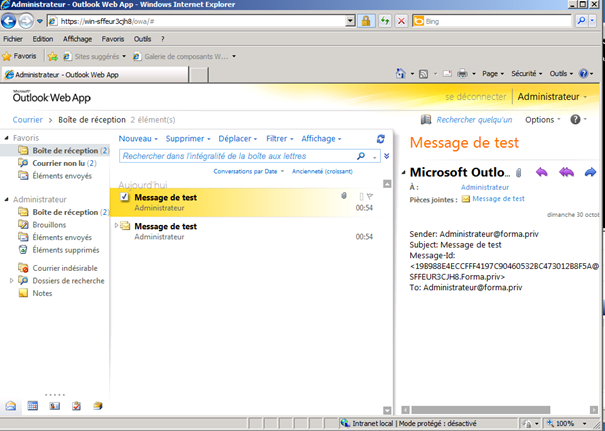Open the Fichier menu
Image resolution: width=605 pixels, height=431 pixels.
coord(13,39)
